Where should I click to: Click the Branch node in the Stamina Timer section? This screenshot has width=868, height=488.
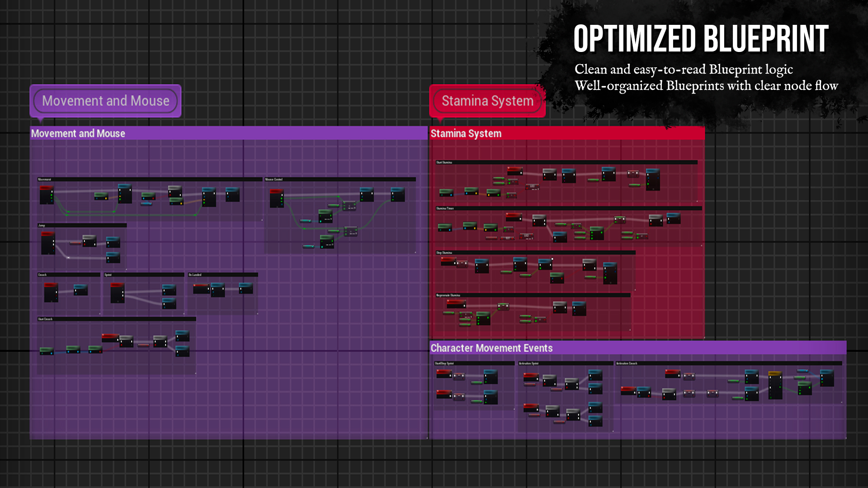coord(539,220)
